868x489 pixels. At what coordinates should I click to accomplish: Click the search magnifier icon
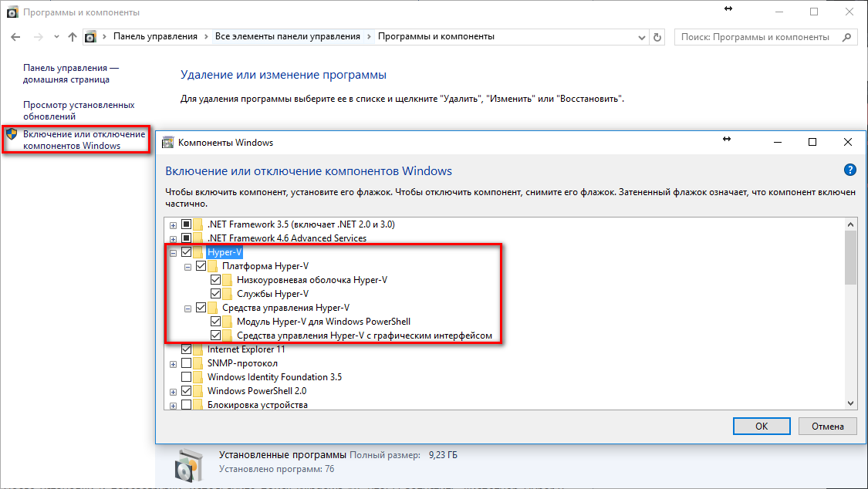pyautogui.click(x=846, y=36)
